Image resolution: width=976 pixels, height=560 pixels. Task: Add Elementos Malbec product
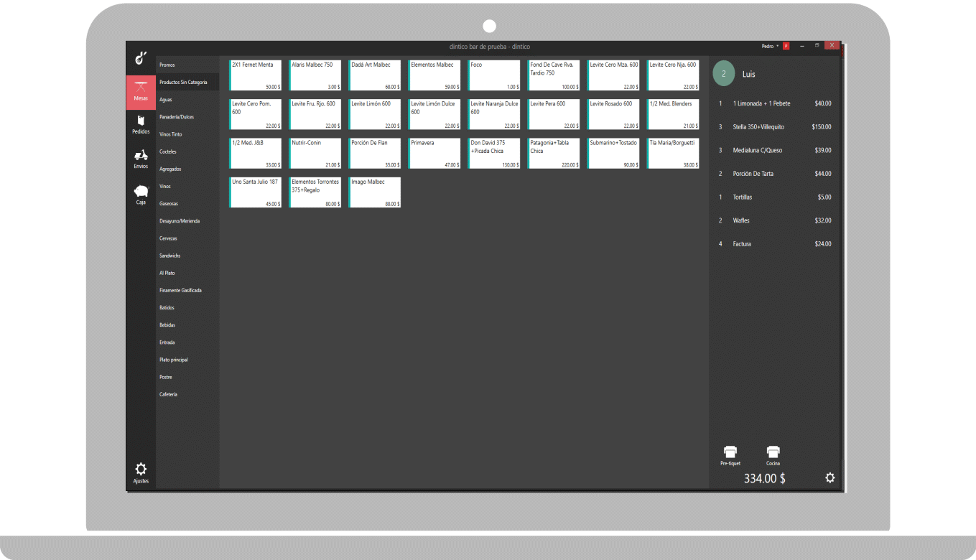[434, 75]
